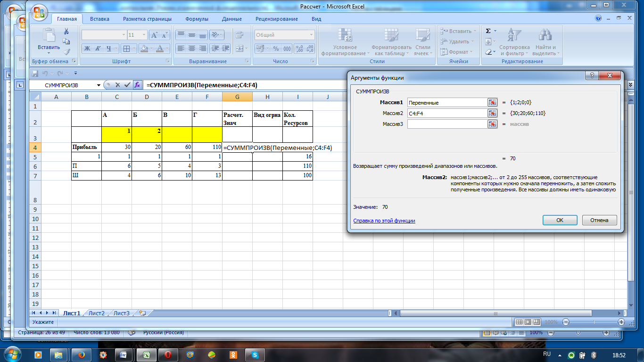Click collapse-dialog icon next to Массив1

point(492,102)
